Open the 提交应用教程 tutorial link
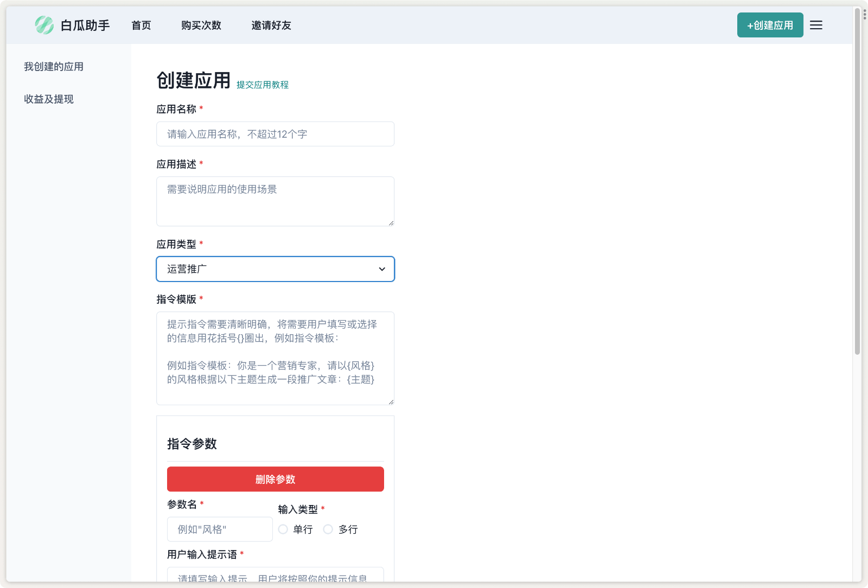Image resolution: width=868 pixels, height=588 pixels. click(262, 85)
